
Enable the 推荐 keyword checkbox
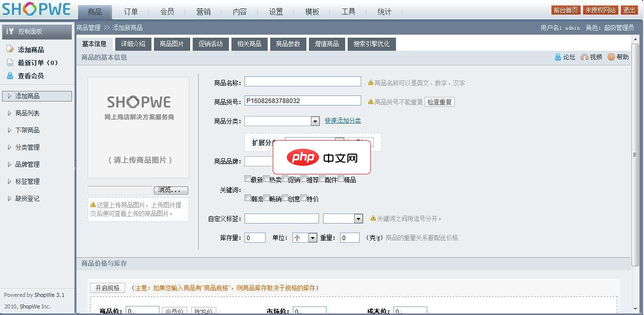point(304,178)
